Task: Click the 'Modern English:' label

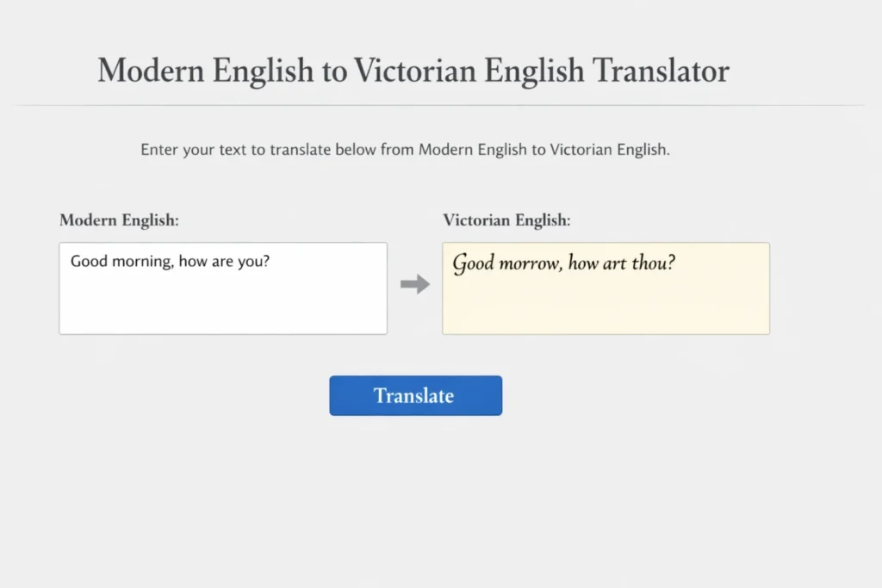Action: point(118,220)
